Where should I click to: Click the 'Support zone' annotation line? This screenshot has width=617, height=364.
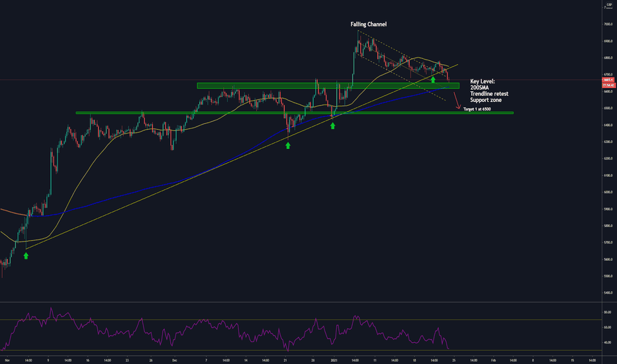485,101
